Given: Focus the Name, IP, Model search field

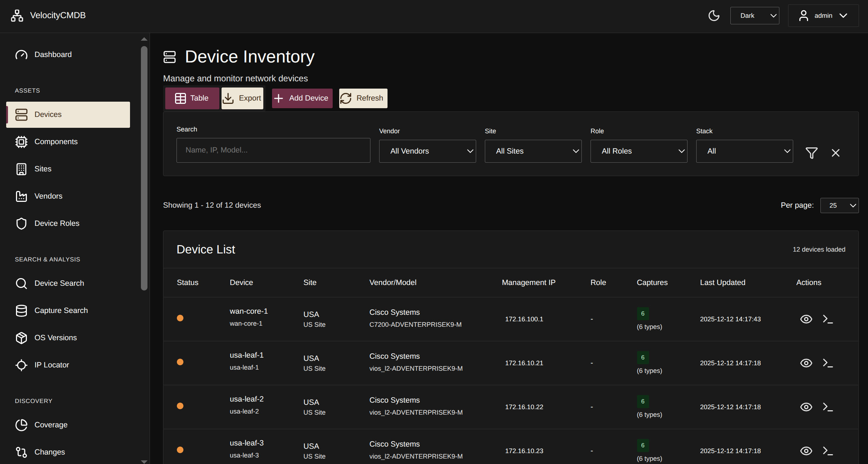Looking at the screenshot, I should pos(273,150).
